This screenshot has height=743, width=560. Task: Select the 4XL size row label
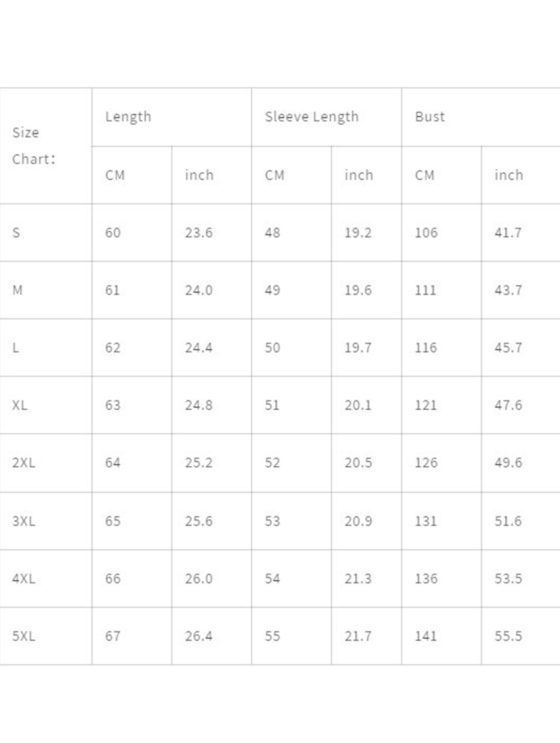[x=23, y=579]
